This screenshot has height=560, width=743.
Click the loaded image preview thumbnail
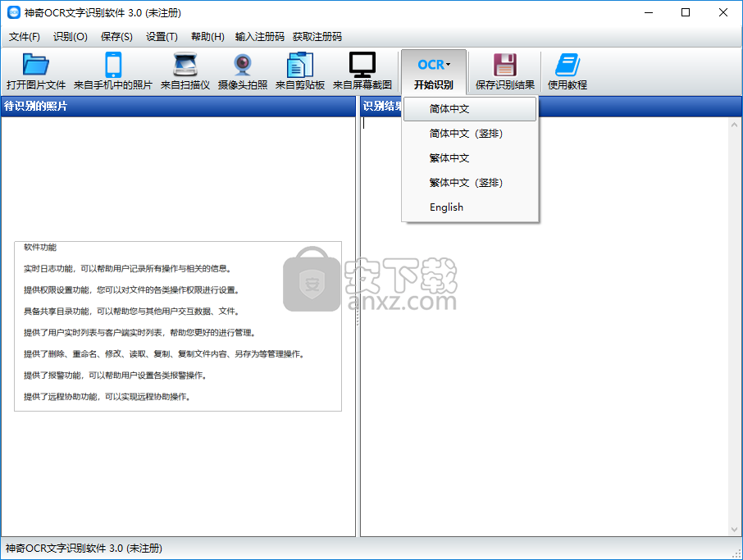click(x=178, y=326)
